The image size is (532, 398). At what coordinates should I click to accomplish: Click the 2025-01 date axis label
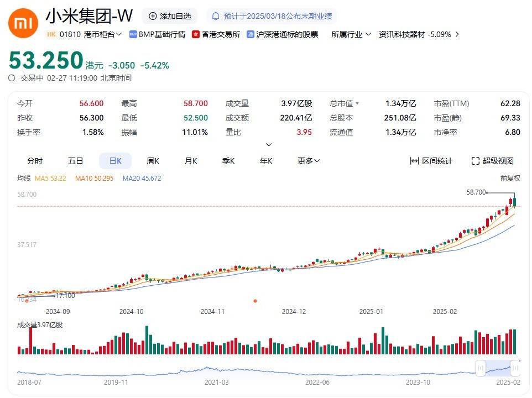[x=371, y=312]
